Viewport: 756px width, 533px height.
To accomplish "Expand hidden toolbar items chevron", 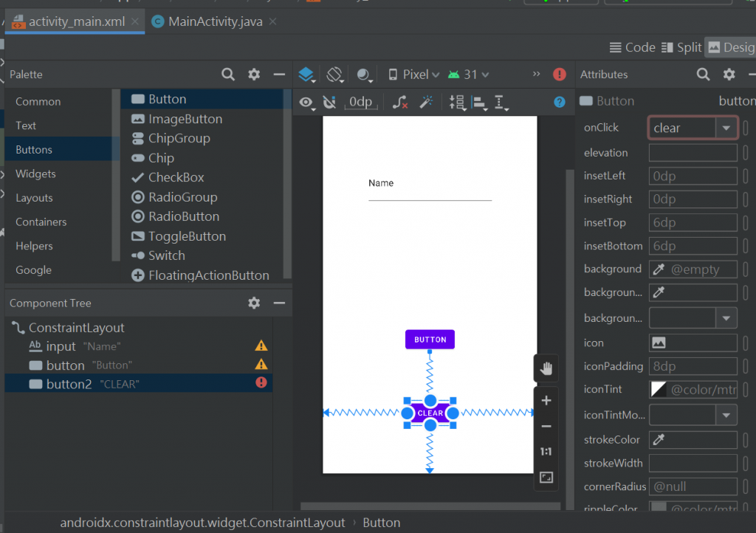I will 536,74.
